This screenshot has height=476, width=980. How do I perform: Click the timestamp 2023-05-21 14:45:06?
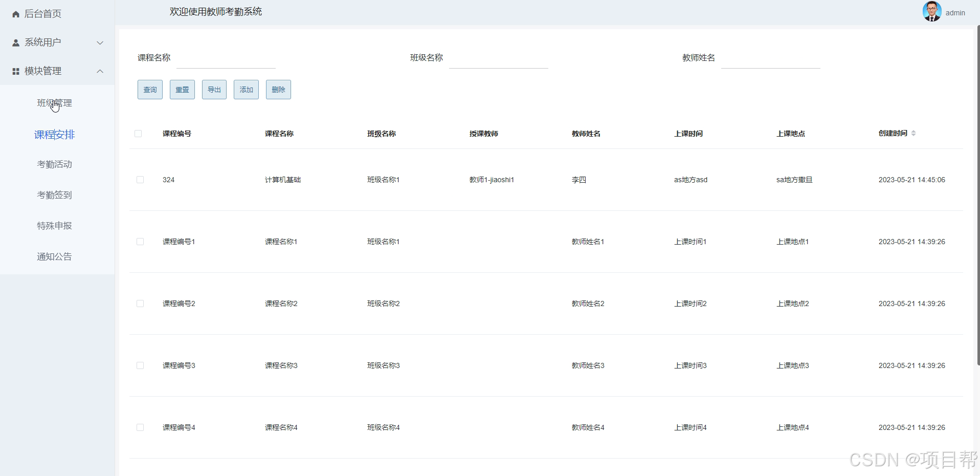point(912,180)
